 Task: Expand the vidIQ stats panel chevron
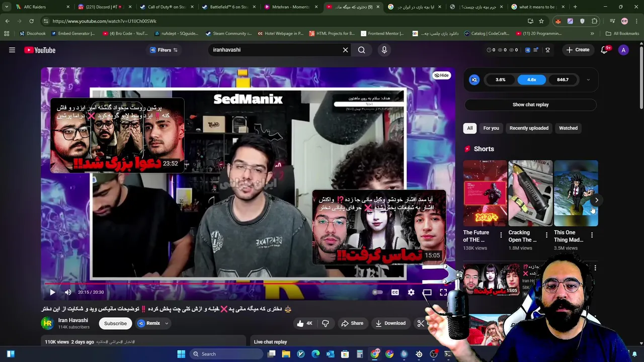pos(588,79)
